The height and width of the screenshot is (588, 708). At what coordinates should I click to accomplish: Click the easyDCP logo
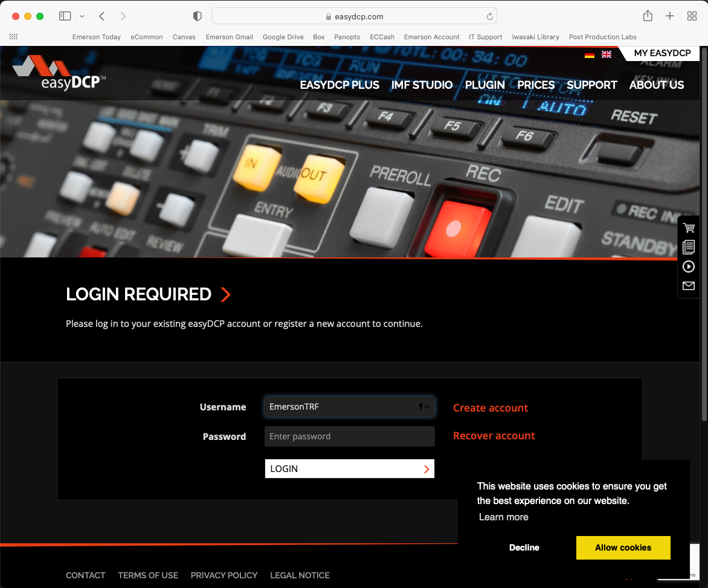[59, 73]
